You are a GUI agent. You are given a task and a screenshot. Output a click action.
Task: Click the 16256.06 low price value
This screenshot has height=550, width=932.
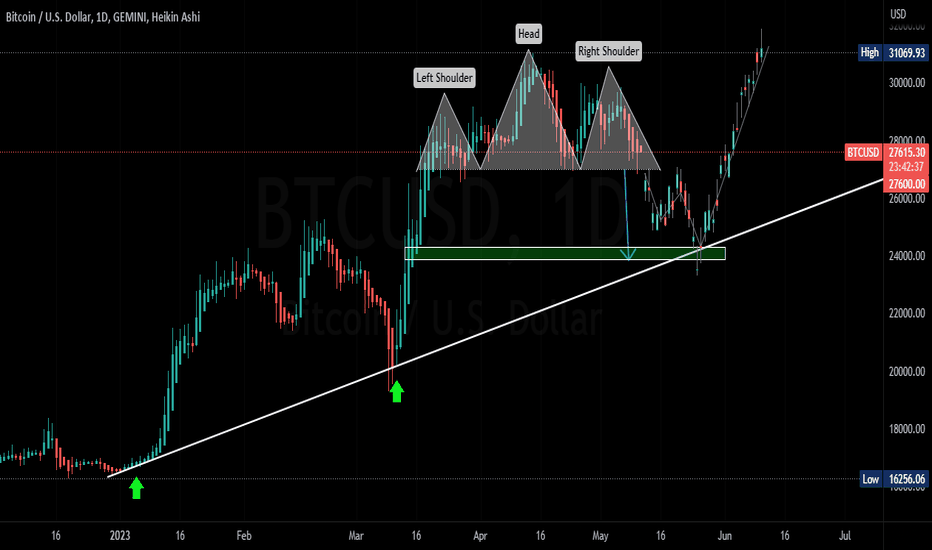pyautogui.click(x=906, y=479)
